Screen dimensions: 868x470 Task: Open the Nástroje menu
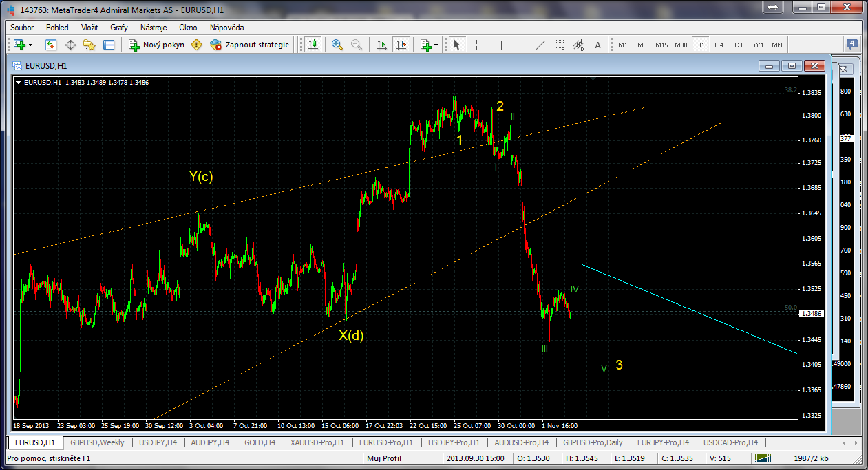(x=154, y=28)
